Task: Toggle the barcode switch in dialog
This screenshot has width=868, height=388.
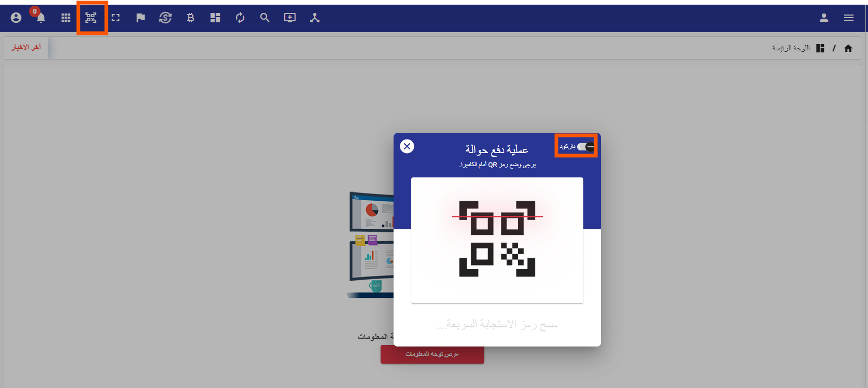Action: pos(586,147)
